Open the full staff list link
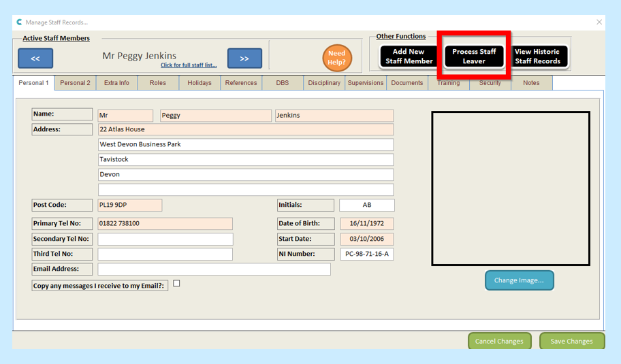Screen dimensions: 621x364 pos(189,65)
